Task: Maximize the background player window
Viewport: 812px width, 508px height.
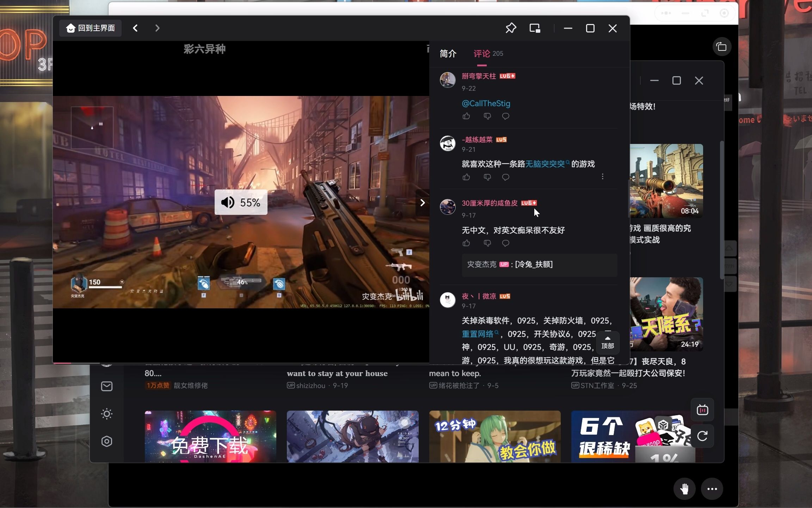Action: [x=676, y=81]
